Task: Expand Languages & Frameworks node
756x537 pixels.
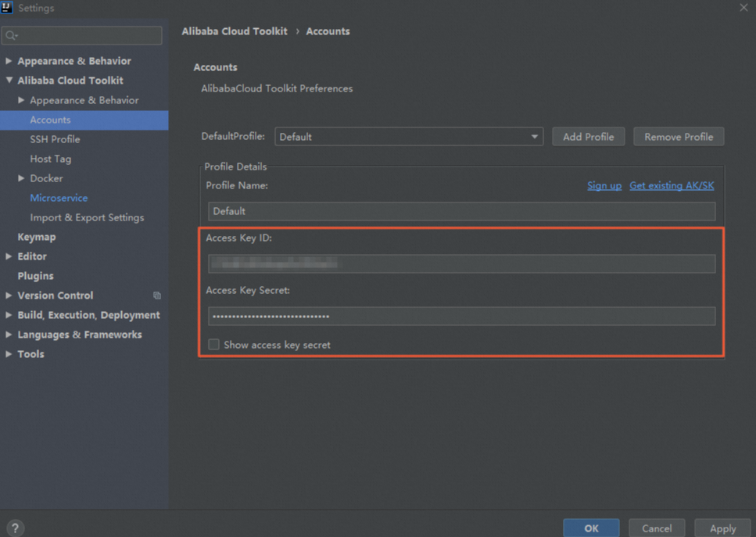Action: point(8,334)
